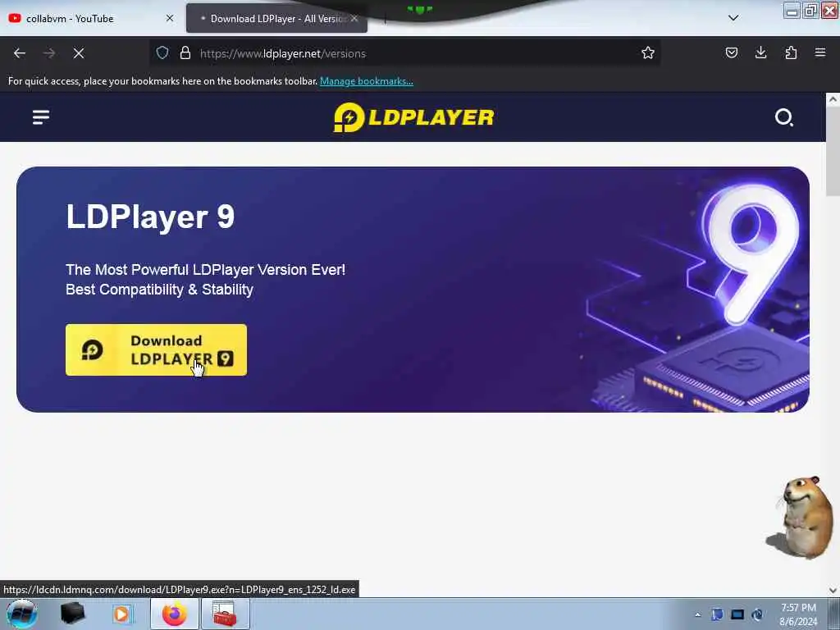Click the network monitor tray icon
Screen dimensions: 840x630
[737, 614]
